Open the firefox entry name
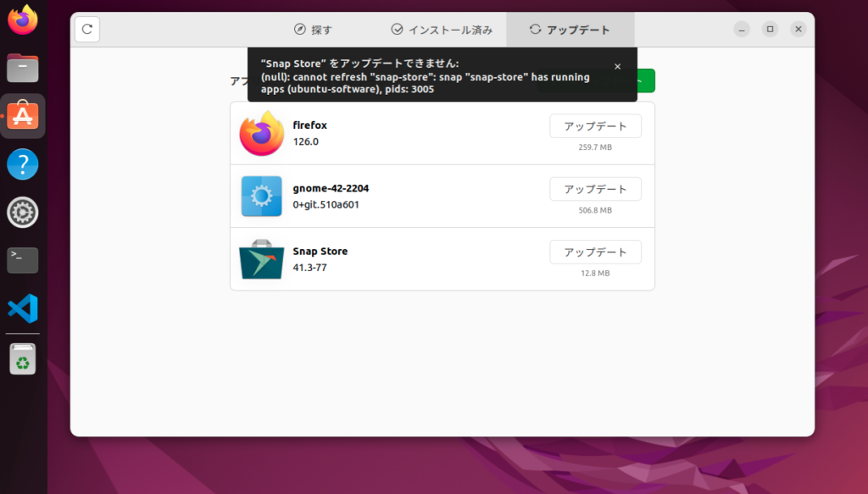The width and height of the screenshot is (868, 494). pyautogui.click(x=310, y=125)
